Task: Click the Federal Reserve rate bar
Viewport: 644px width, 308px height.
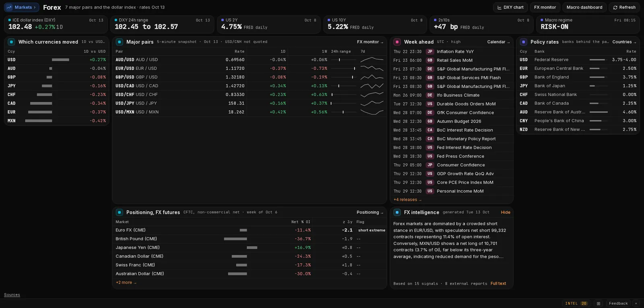Action: pos(599,60)
